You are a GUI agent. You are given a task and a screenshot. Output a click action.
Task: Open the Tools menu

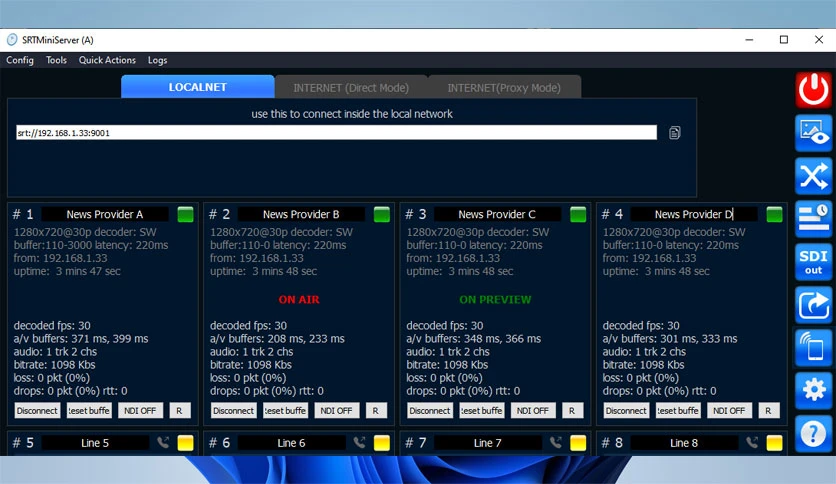(56, 60)
